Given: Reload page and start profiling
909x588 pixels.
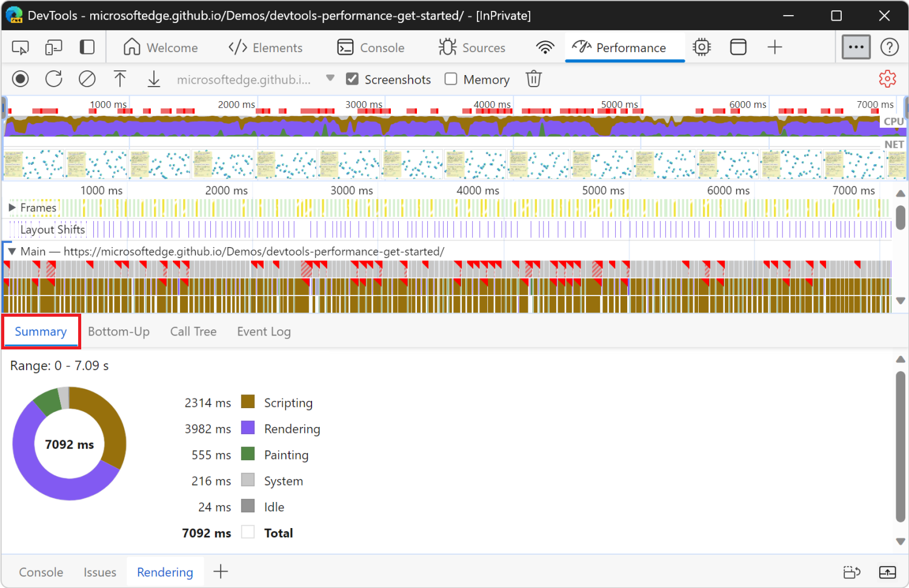Looking at the screenshot, I should coord(53,79).
